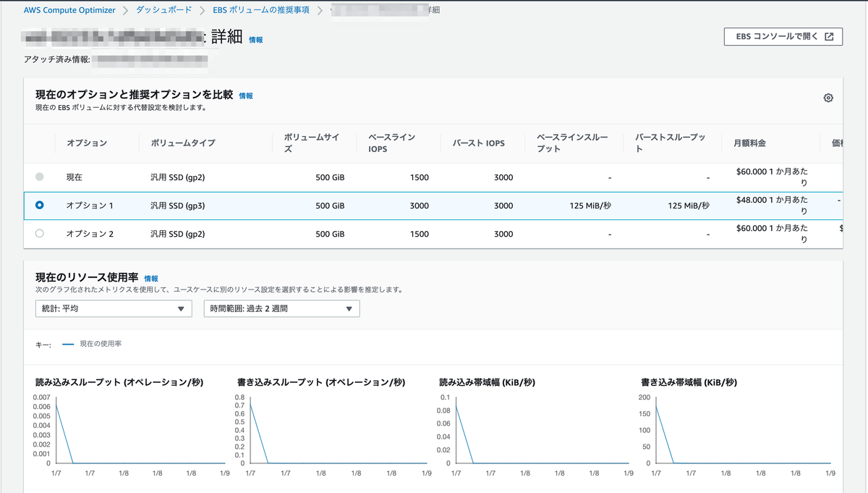The height and width of the screenshot is (493, 868).
Task: Open the table settings gear icon
Action: [x=828, y=98]
